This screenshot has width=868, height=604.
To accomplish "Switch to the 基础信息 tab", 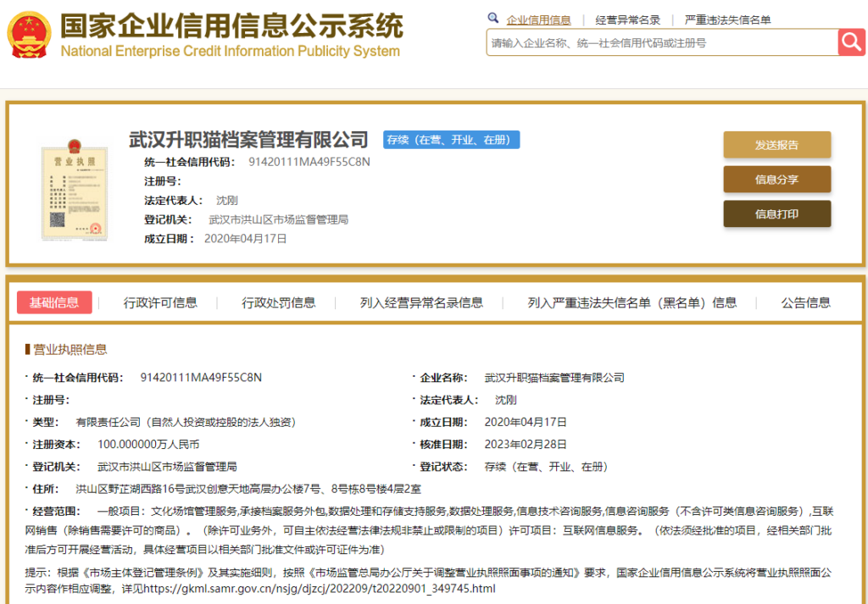I will [53, 302].
